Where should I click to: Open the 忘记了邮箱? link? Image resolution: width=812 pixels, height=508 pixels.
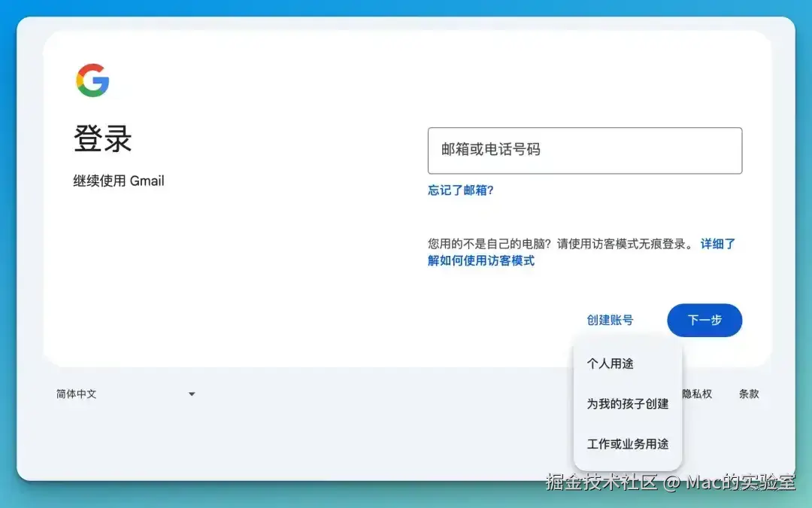[x=460, y=190]
